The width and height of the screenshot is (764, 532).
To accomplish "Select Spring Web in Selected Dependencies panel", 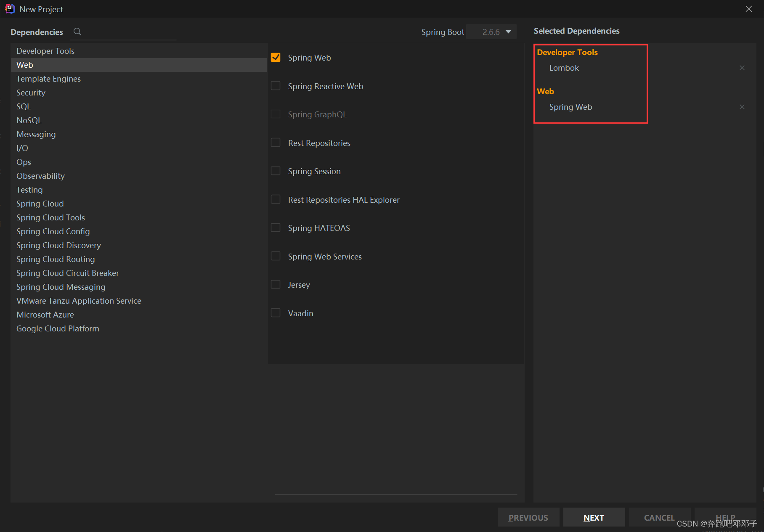I will click(x=570, y=107).
